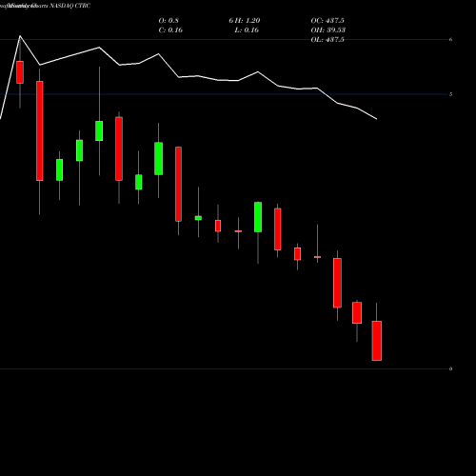Click the price axis label 0
476x476 pixels.
click(x=451, y=368)
